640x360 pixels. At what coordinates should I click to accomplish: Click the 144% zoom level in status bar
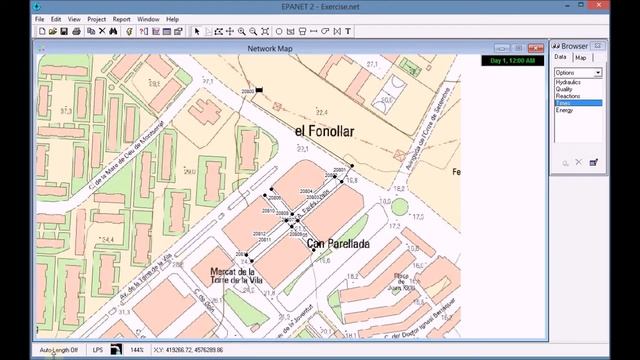click(137, 350)
